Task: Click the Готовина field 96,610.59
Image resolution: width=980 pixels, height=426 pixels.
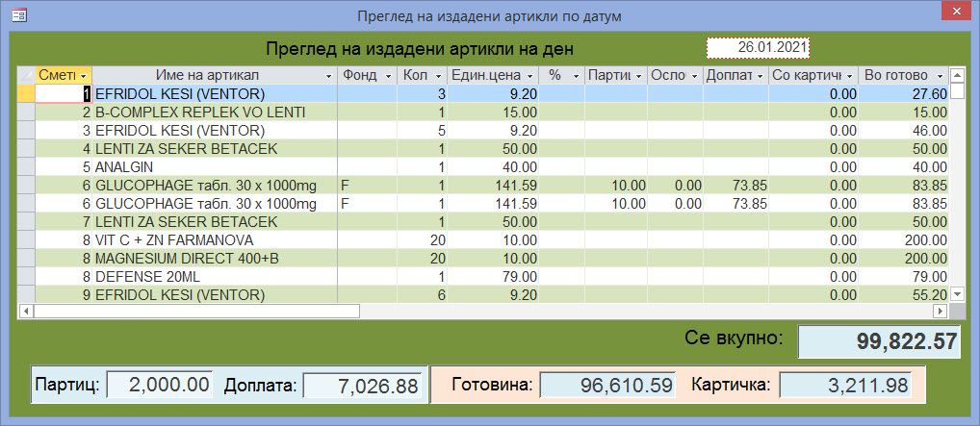Action: [x=607, y=385]
